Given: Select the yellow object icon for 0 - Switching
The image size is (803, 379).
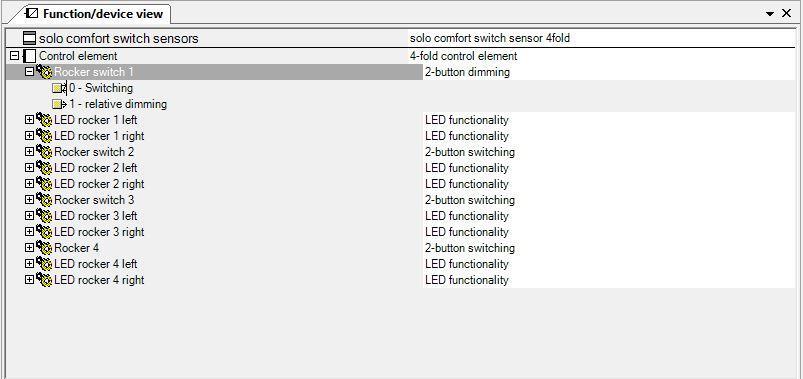Looking at the screenshot, I should point(59,88).
